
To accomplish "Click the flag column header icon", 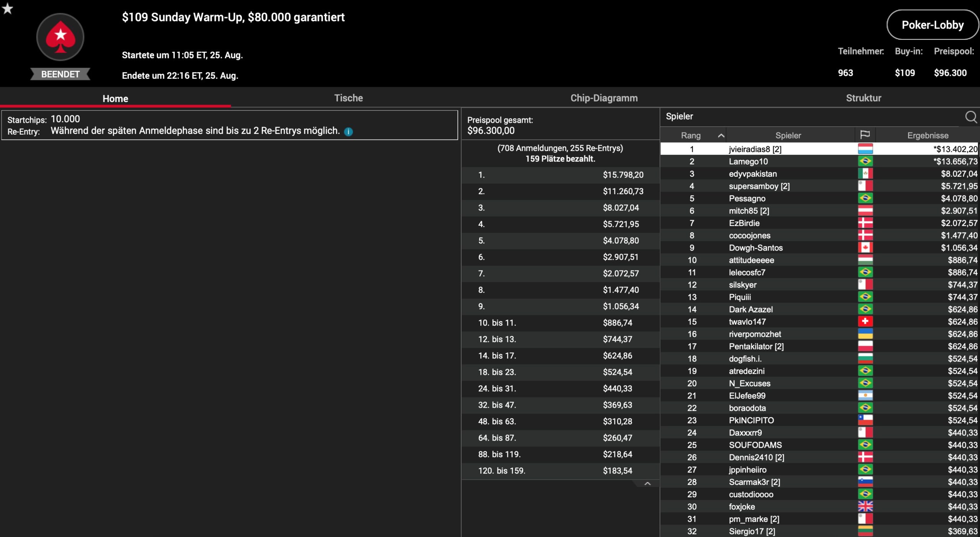I will point(865,135).
